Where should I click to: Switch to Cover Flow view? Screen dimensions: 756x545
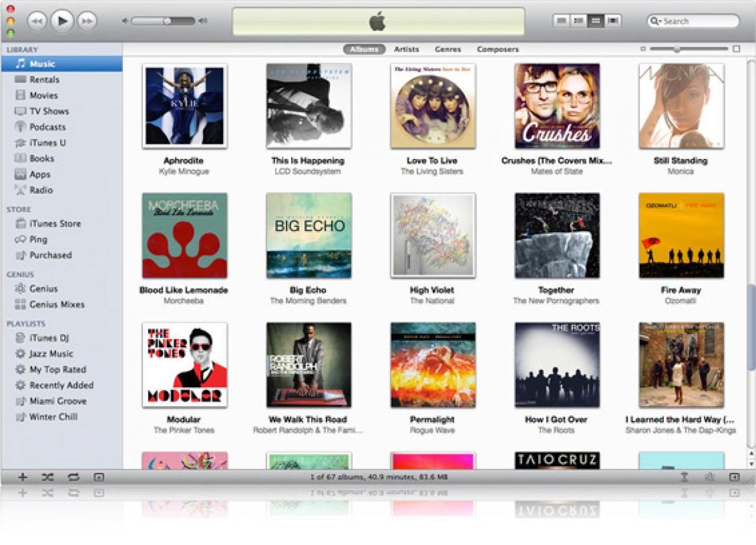613,21
